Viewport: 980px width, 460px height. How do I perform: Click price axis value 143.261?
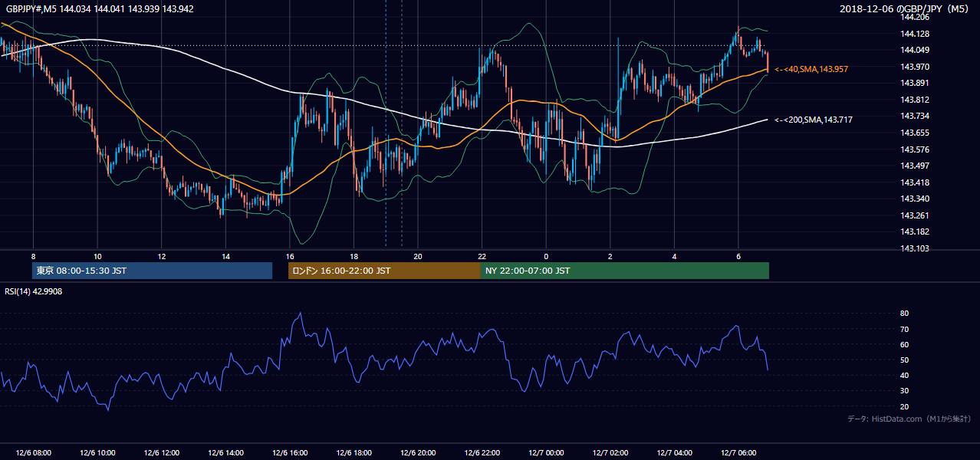coord(914,215)
